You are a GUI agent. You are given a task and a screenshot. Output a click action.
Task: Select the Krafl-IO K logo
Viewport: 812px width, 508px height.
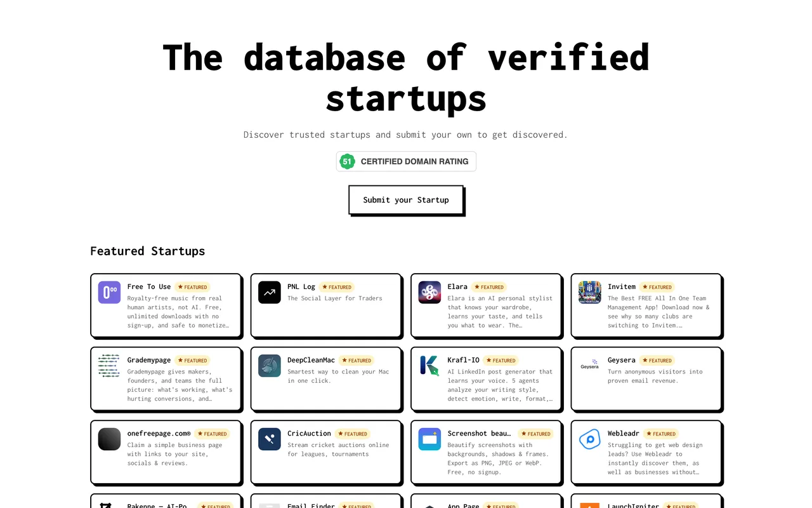tap(429, 366)
